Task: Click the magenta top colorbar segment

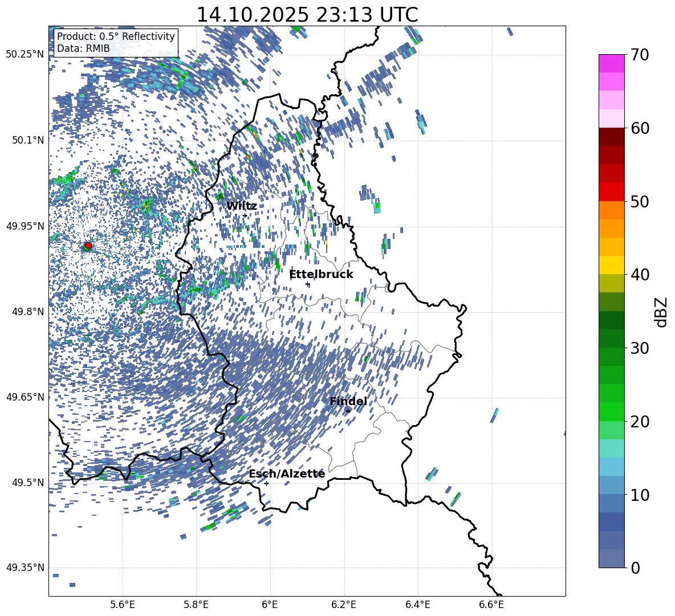Action: [611, 63]
